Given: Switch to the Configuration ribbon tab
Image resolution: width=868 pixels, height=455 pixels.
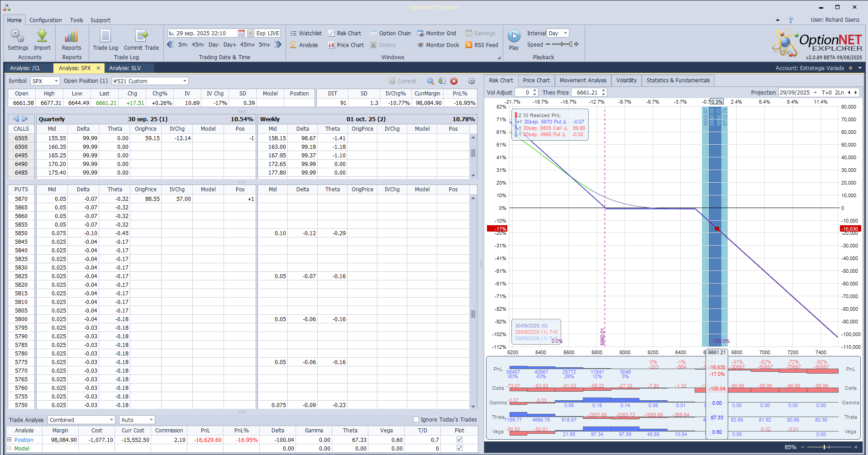Looking at the screenshot, I should pos(46,20).
